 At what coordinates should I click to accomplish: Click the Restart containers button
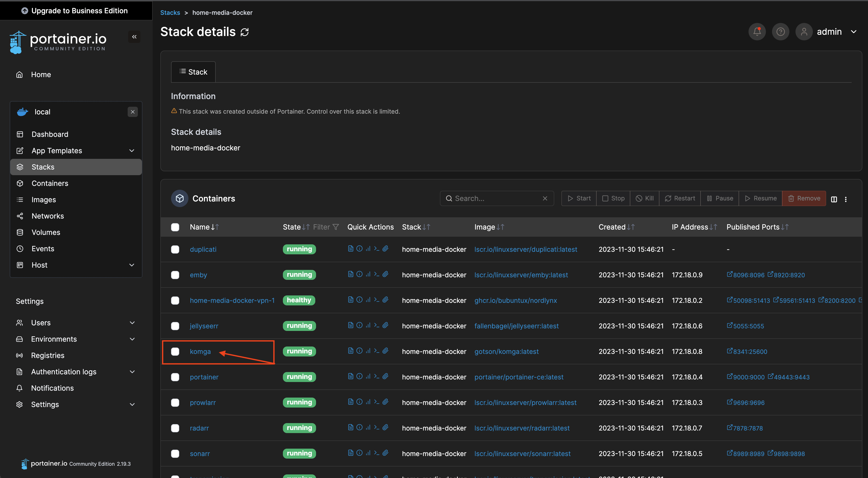click(680, 199)
